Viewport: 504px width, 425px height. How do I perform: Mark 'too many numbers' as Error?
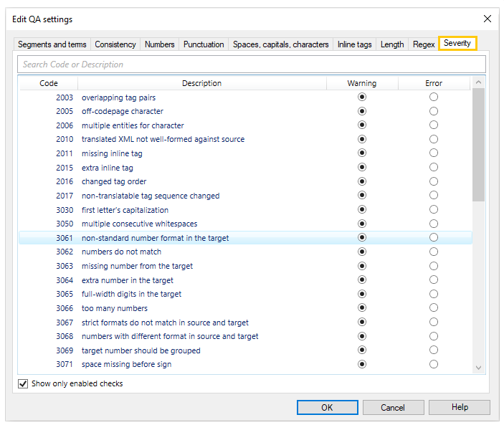(434, 308)
